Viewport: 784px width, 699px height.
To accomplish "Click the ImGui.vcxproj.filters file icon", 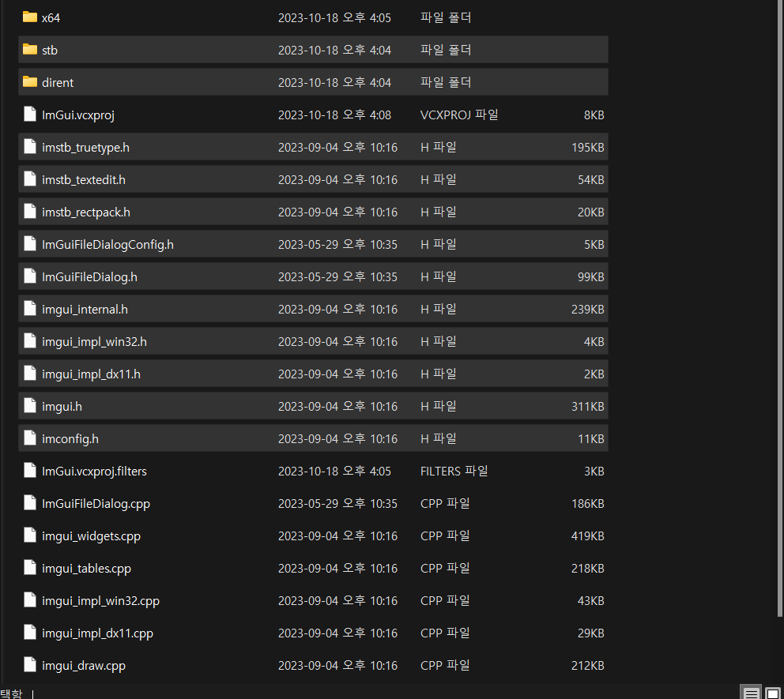I will [x=30, y=471].
